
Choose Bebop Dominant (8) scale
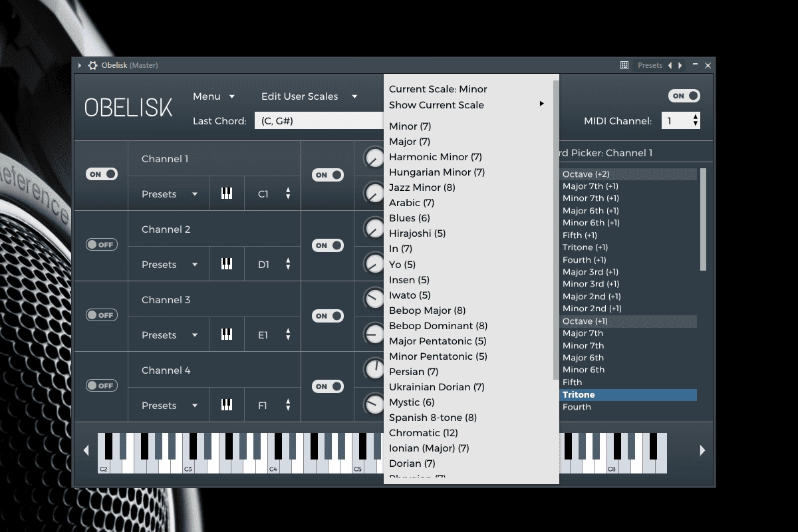(x=438, y=325)
